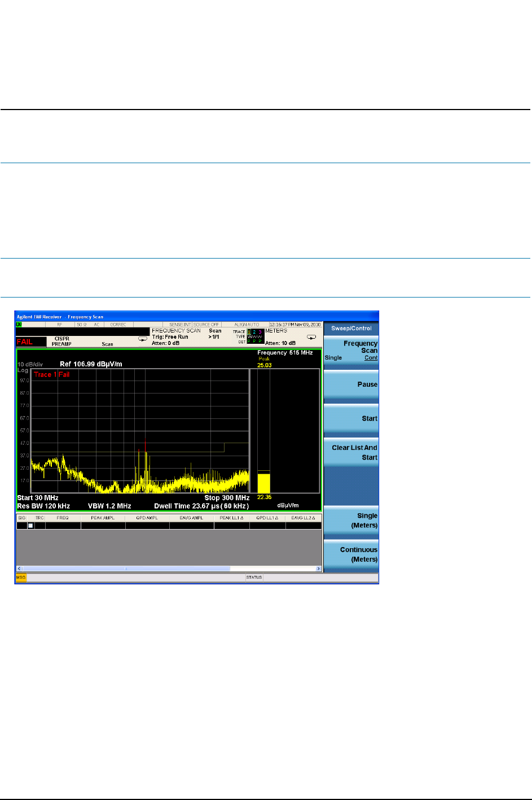Image resolution: width=532 pixels, height=800 pixels.
Task: Hit the Pause softkey
Action: [351, 384]
